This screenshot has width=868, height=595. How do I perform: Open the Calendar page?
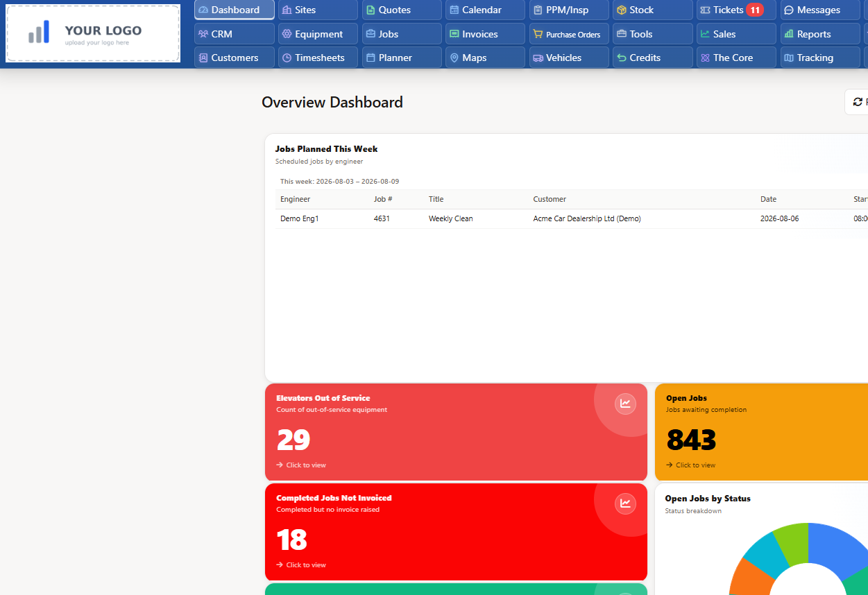[x=485, y=10]
